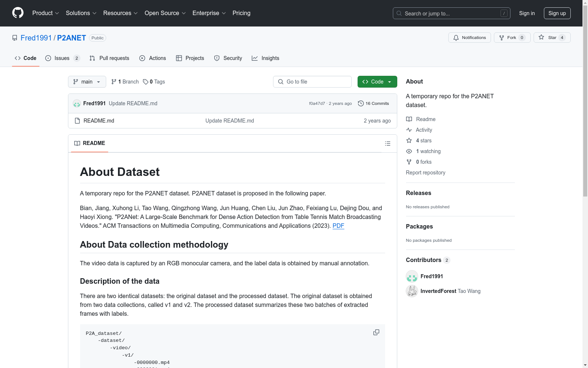Screen dimensions: 588x368
Task: Go to the Pricing page
Action: (x=241, y=13)
